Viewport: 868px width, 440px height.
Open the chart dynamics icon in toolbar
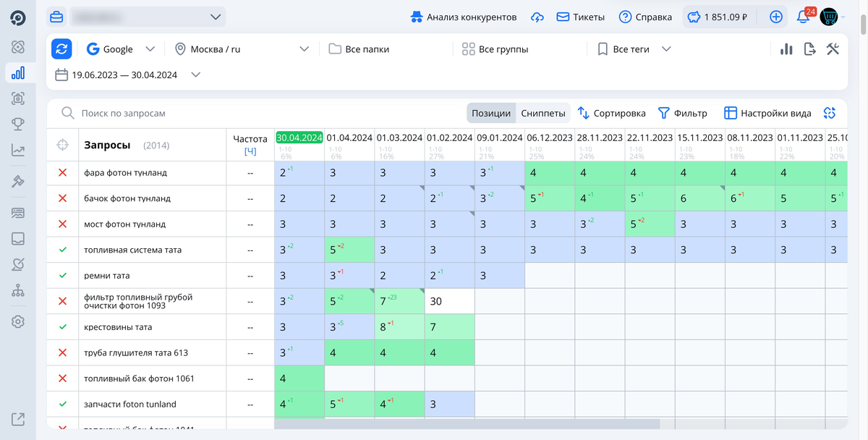[x=786, y=49]
